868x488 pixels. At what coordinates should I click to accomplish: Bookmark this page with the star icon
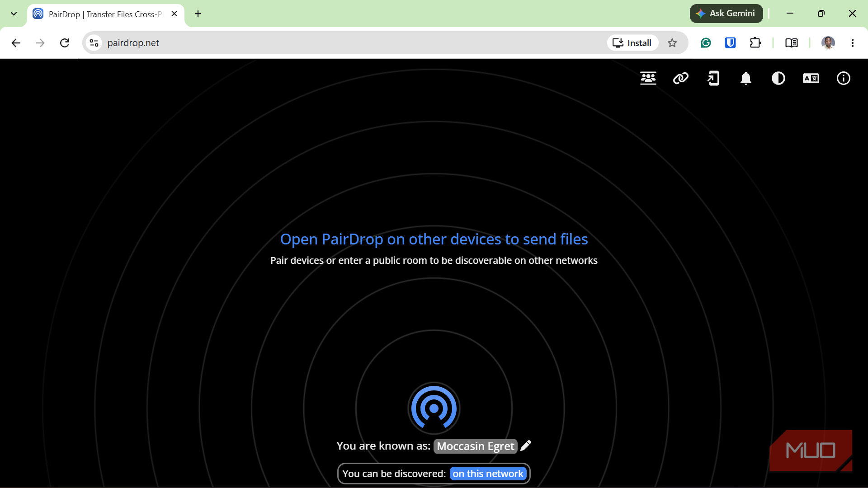(x=672, y=43)
